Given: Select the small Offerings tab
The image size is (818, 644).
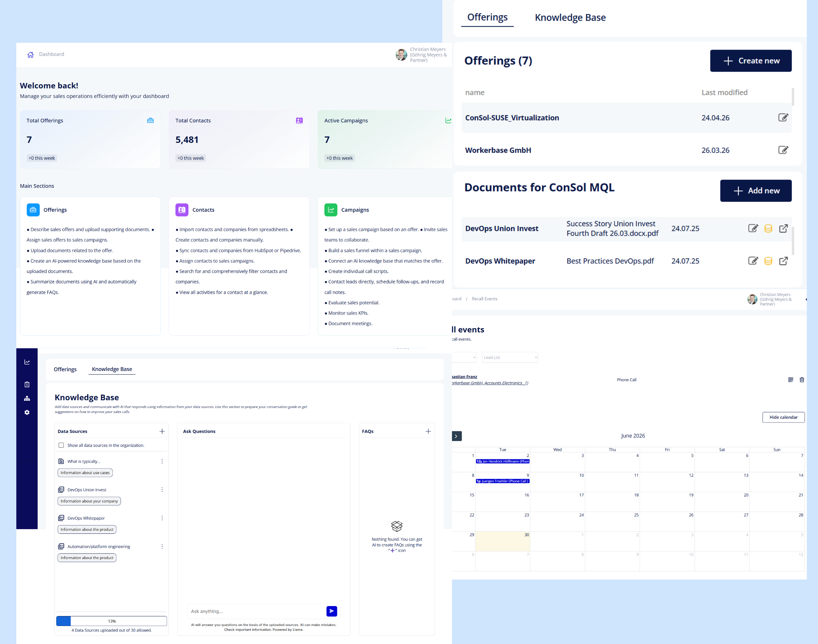Looking at the screenshot, I should (65, 369).
